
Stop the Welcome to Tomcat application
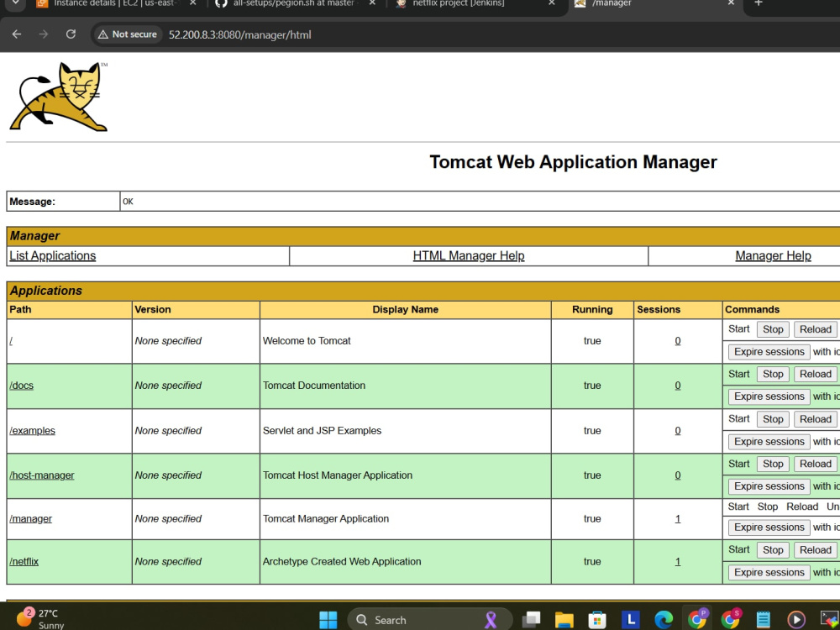click(773, 329)
